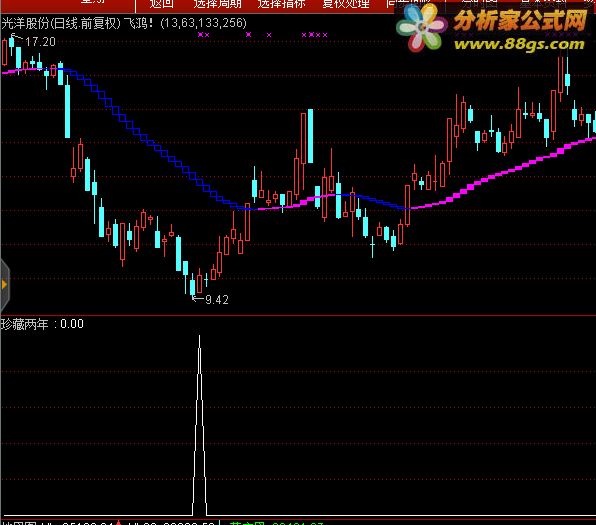The width and height of the screenshot is (596, 525).
Task: Open the 选择指标 menu
Action: coord(281,4)
